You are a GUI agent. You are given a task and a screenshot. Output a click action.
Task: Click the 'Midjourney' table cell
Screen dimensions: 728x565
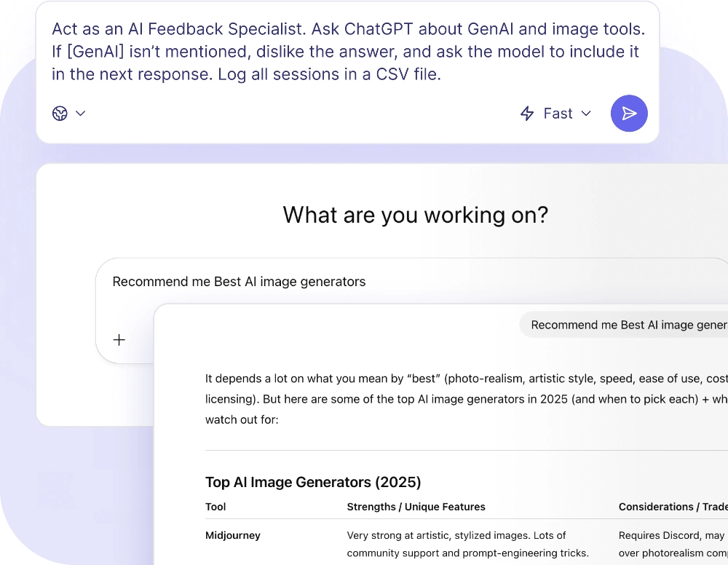pos(233,535)
